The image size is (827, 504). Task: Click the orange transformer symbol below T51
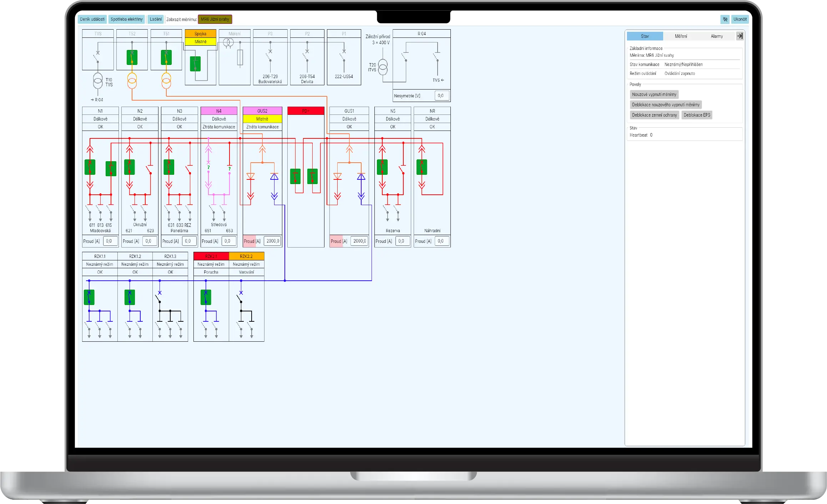point(166,81)
